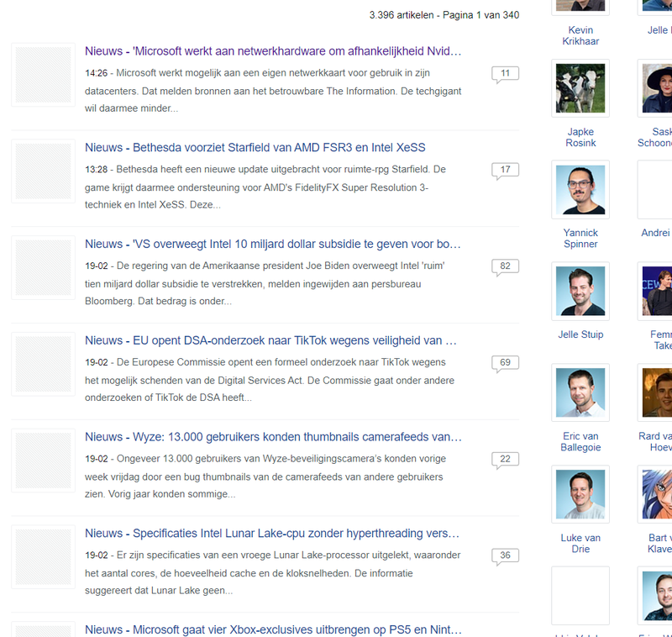Click thumbnail of Wyze camerafeeds article
This screenshot has height=637, width=672.
44,461
